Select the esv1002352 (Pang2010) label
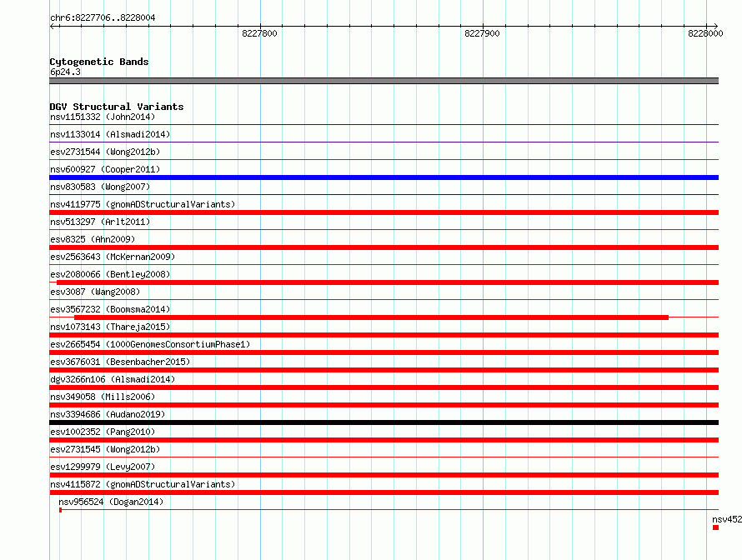The height and width of the screenshot is (560, 742). click(x=103, y=432)
